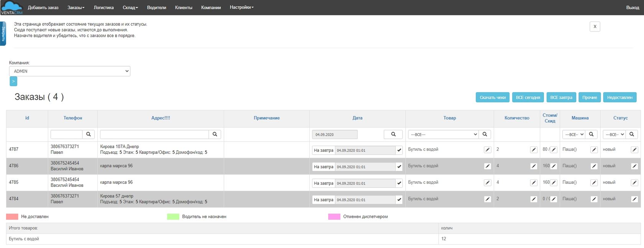
Task: Click the date filter search icon
Action: (x=393, y=134)
